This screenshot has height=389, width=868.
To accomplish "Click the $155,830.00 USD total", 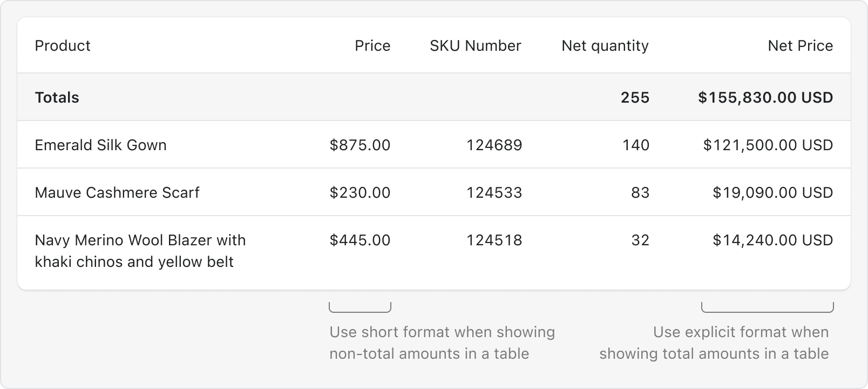I will [765, 97].
